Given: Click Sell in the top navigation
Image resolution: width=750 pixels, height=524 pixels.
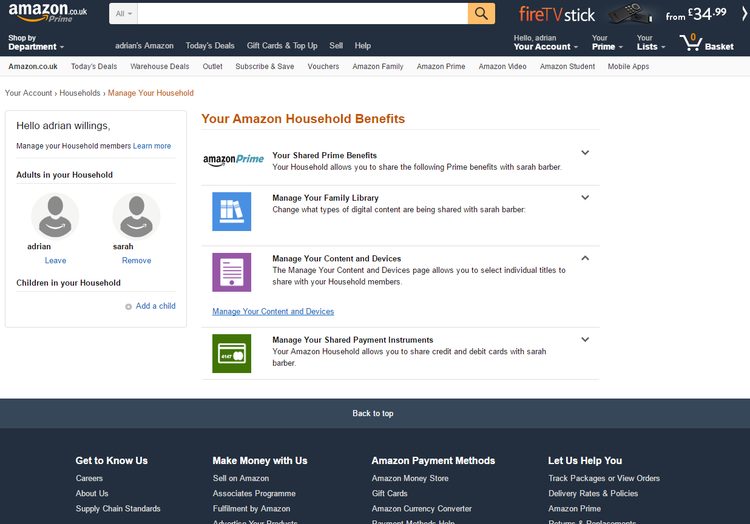Looking at the screenshot, I should pos(336,46).
